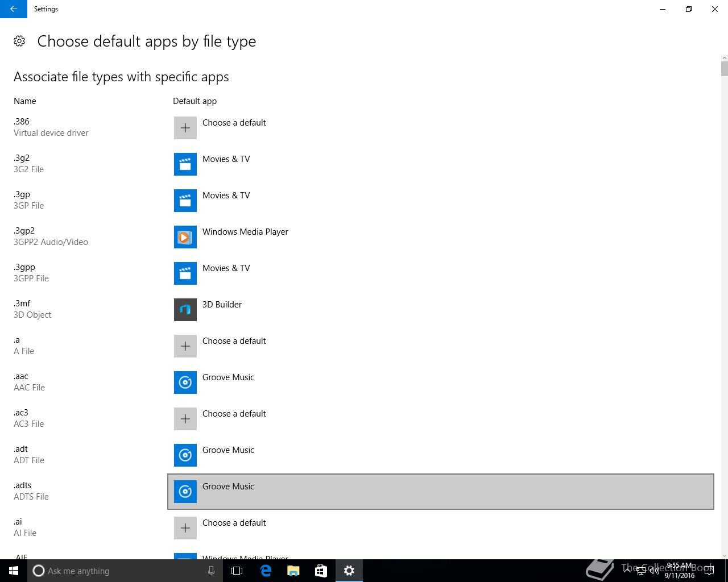Image resolution: width=728 pixels, height=582 pixels.
Task: Click the scrollbar up arrow
Action: (x=724, y=58)
